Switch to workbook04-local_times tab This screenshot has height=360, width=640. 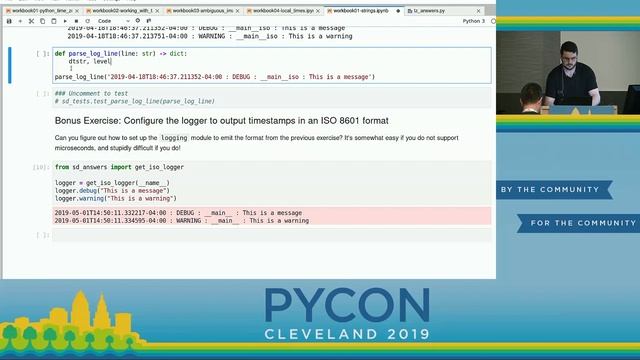coord(283,11)
